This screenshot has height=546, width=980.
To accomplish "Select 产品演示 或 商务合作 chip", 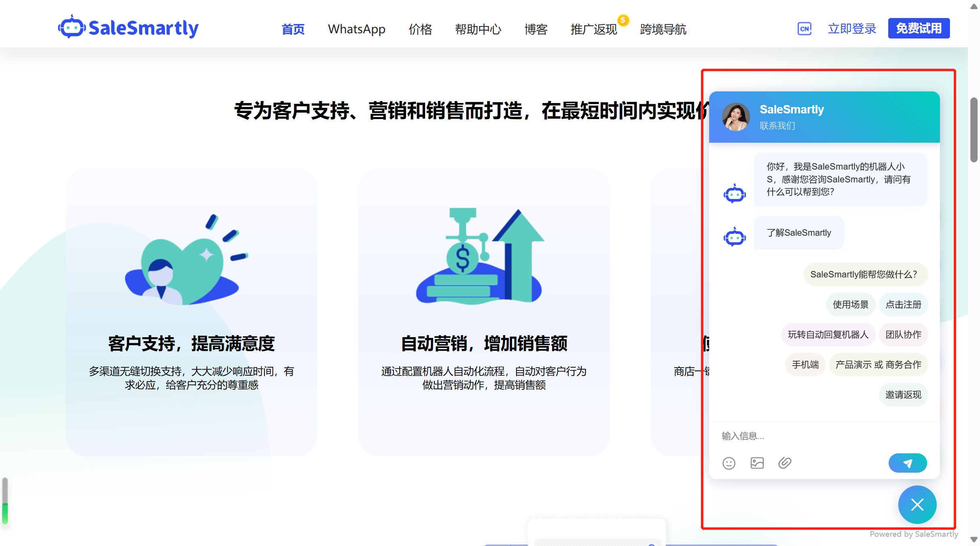I will [x=878, y=364].
